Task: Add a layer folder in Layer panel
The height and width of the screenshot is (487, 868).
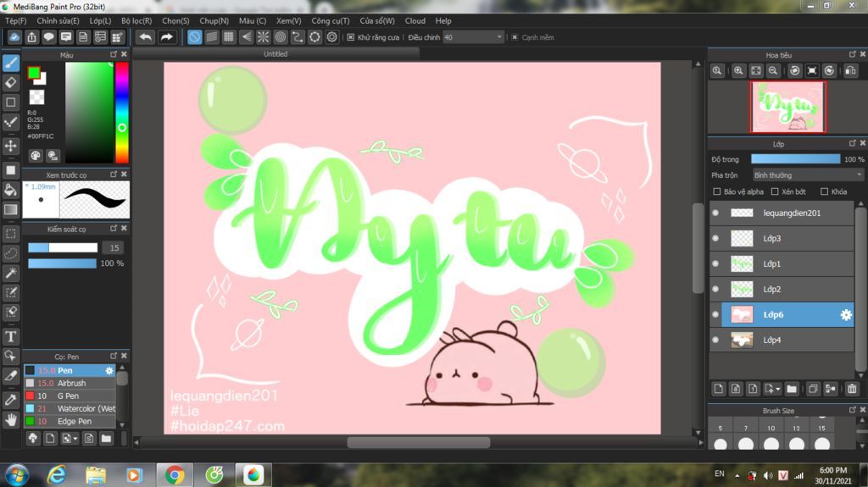Action: pyautogui.click(x=792, y=389)
